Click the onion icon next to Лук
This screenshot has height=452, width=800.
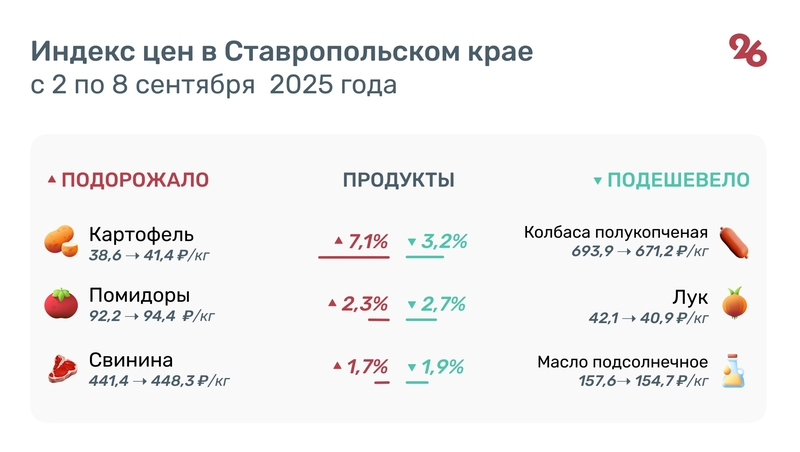[x=735, y=303]
